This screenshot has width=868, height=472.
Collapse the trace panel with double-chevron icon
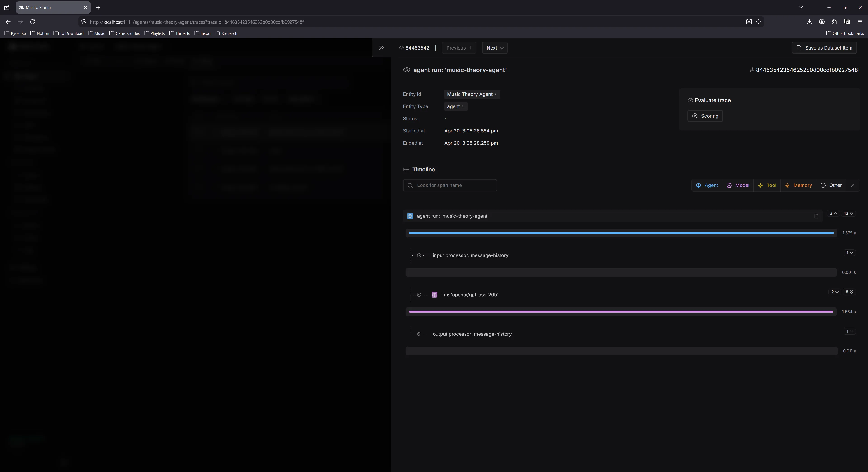click(x=381, y=47)
